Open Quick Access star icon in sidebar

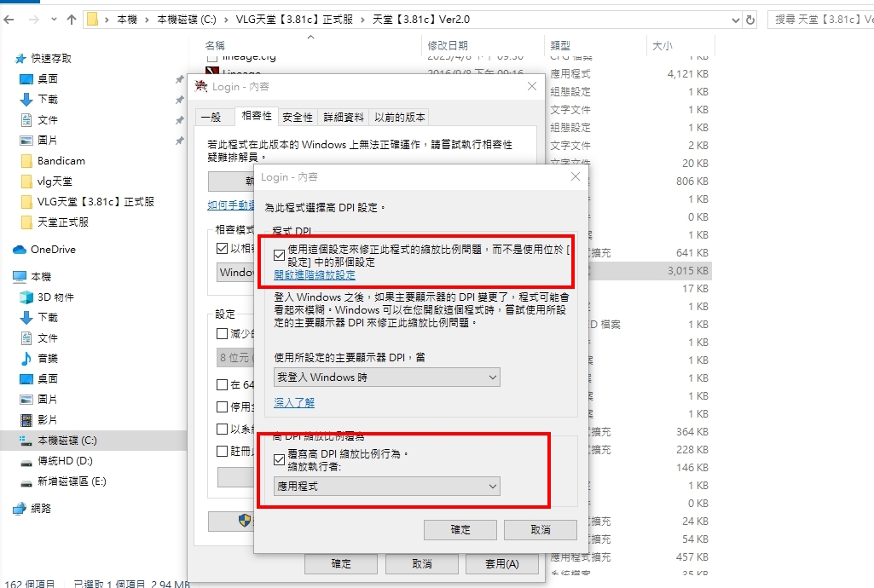[x=20, y=59]
